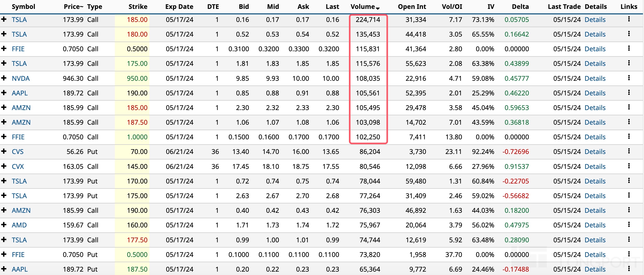Screen dimensions: 644x275
Task: Click links menu icon for AMZN 185.00 Call
Action: click(x=629, y=107)
